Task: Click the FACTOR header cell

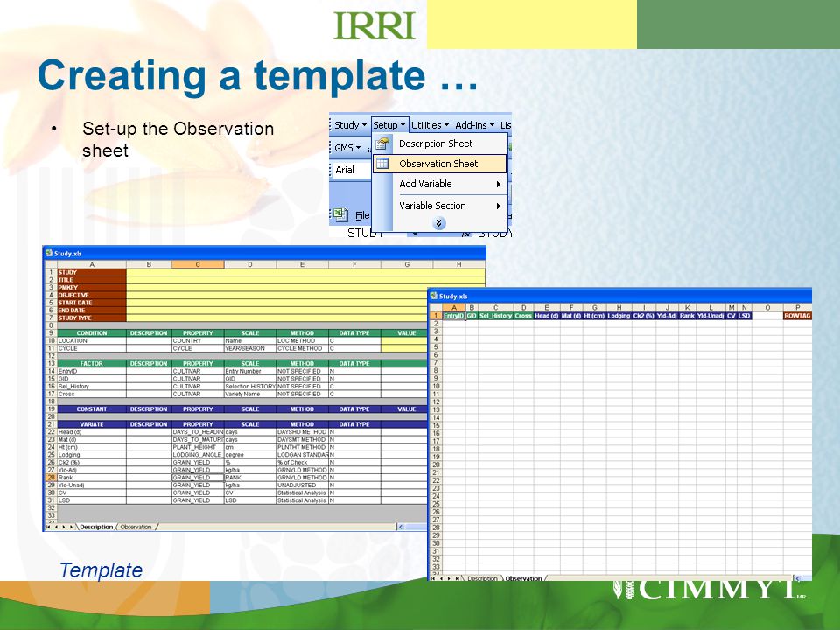Action: pos(92,363)
